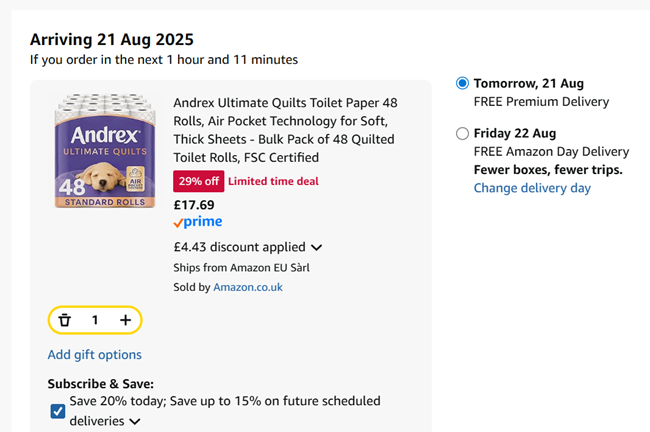Click Change delivery day link
Screen dimensions: 650x432
(532, 188)
